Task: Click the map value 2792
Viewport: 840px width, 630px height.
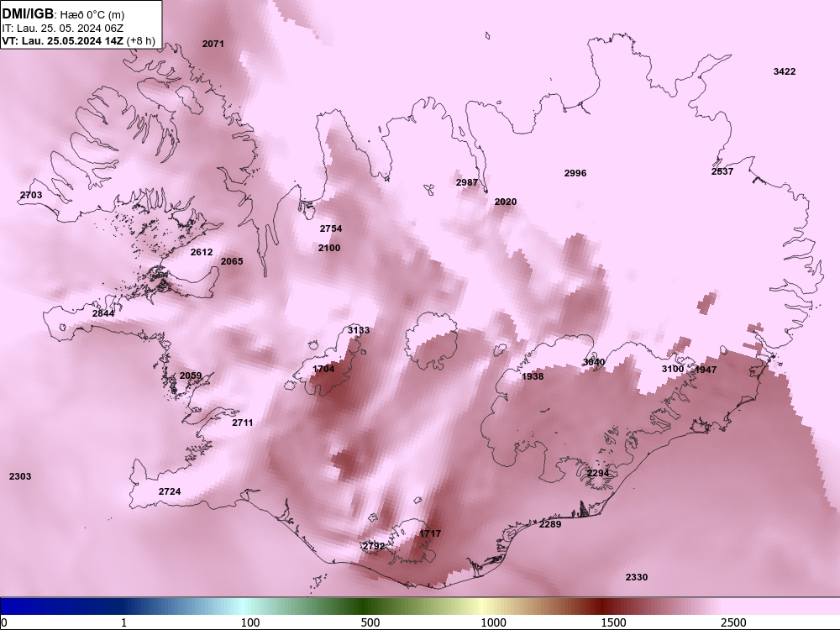Action: (374, 547)
